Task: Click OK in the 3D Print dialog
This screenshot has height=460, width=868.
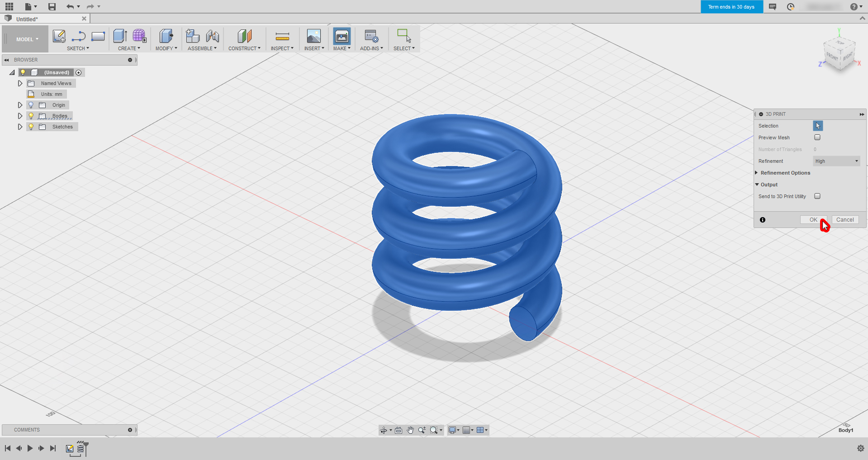Action: coord(813,220)
